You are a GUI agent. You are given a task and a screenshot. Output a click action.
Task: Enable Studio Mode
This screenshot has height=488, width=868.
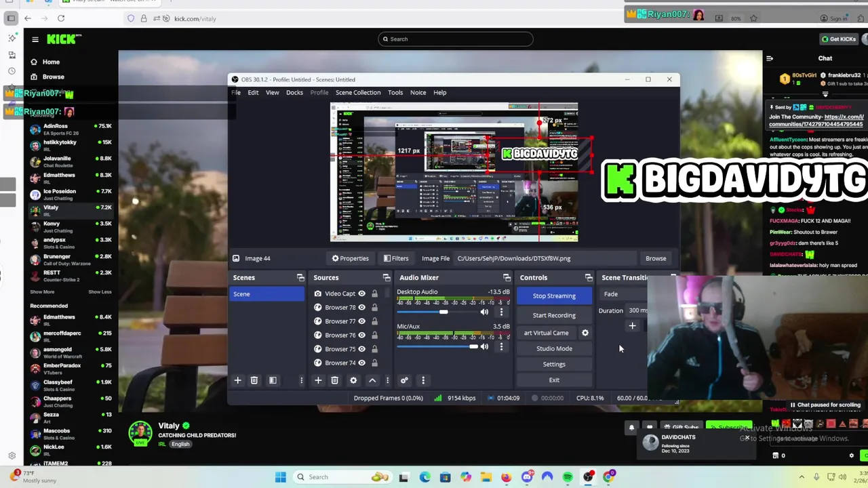[x=554, y=348]
